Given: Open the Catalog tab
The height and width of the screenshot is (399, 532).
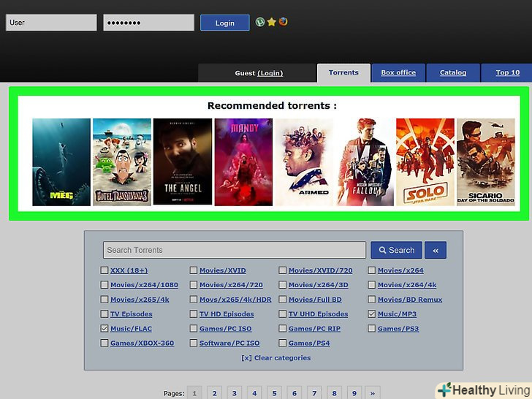Looking at the screenshot, I should [453, 73].
